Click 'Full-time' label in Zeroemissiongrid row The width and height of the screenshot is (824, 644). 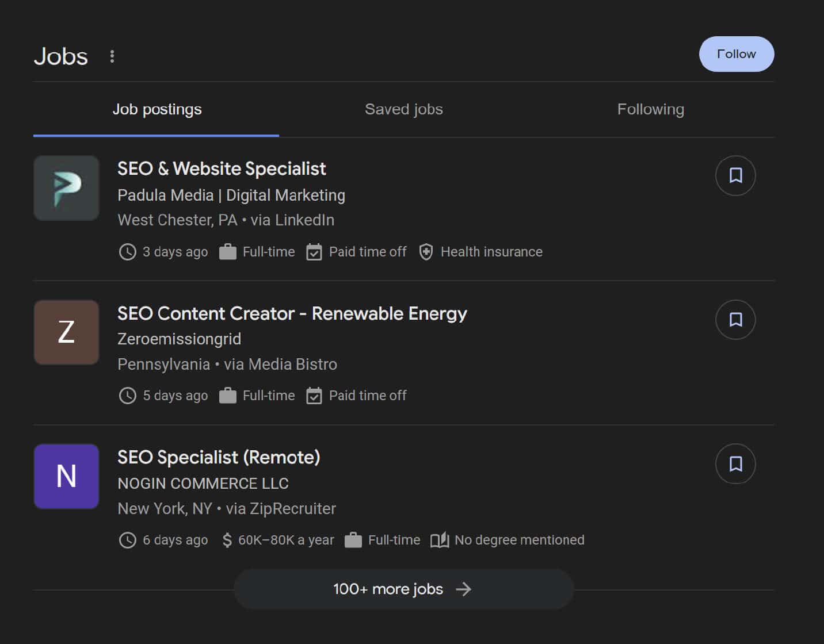(x=269, y=396)
